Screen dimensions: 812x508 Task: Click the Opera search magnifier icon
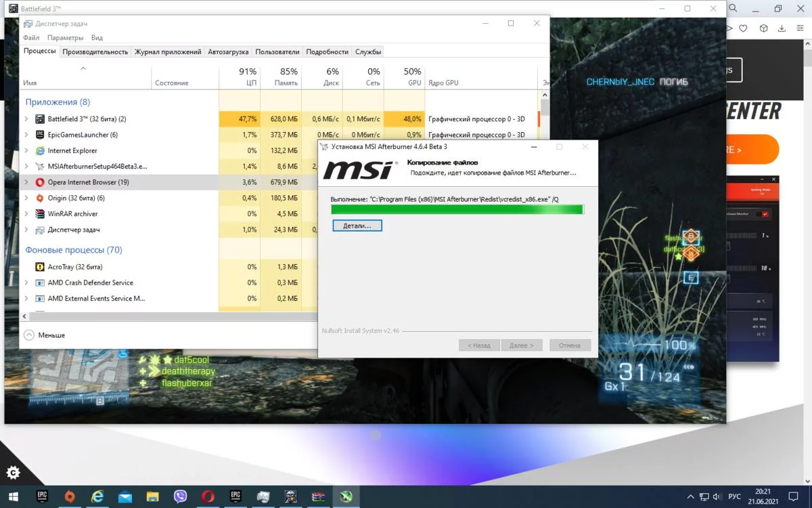pos(734,9)
